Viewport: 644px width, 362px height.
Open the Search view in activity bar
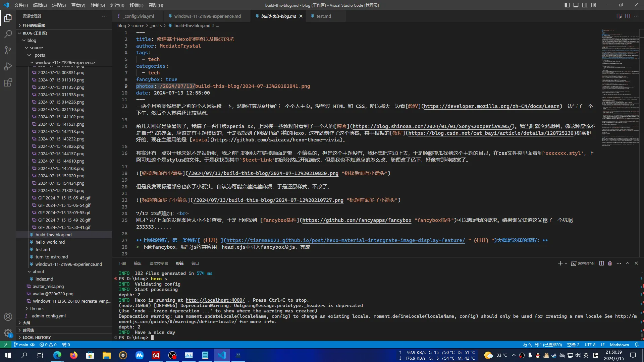click(8, 34)
